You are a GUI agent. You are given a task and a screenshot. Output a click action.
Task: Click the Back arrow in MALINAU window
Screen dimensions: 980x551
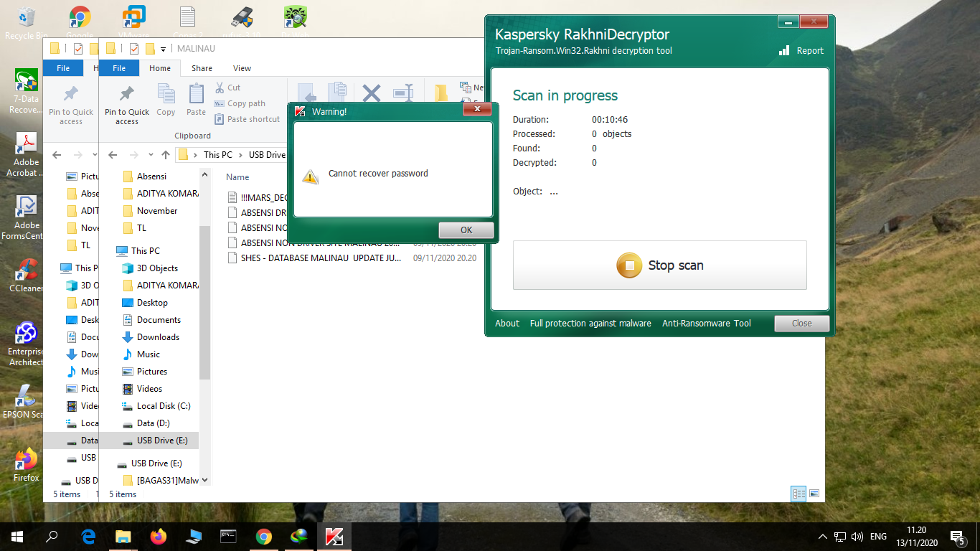point(113,155)
